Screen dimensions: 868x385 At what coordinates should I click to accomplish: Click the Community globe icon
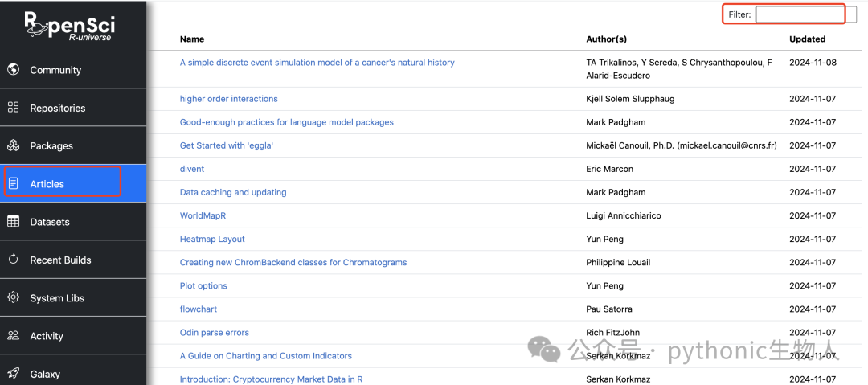(x=14, y=70)
